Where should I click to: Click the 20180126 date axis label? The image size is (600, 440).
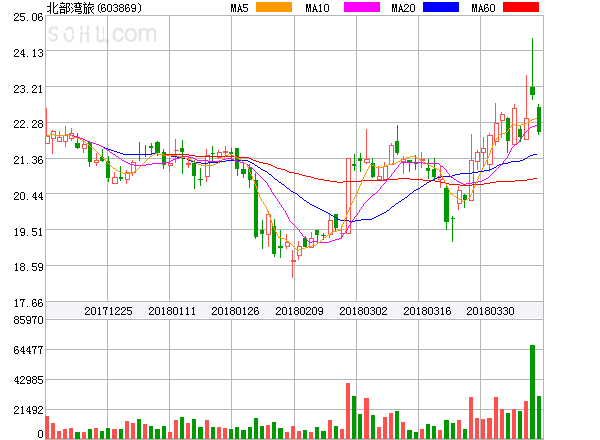pos(235,311)
